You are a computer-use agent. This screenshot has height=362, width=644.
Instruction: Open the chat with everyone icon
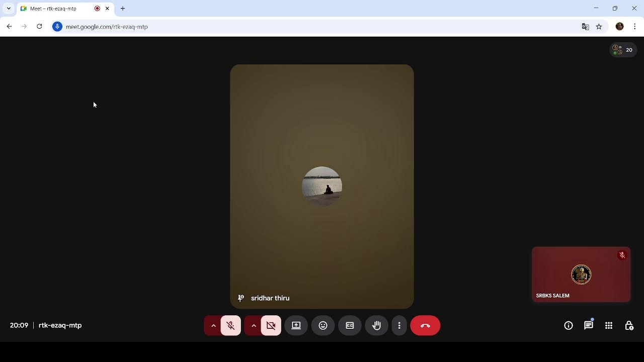click(x=589, y=326)
